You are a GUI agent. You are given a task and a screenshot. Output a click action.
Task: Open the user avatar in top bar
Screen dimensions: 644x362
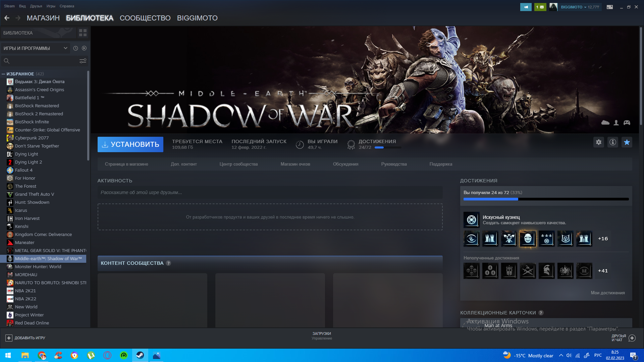[553, 7]
